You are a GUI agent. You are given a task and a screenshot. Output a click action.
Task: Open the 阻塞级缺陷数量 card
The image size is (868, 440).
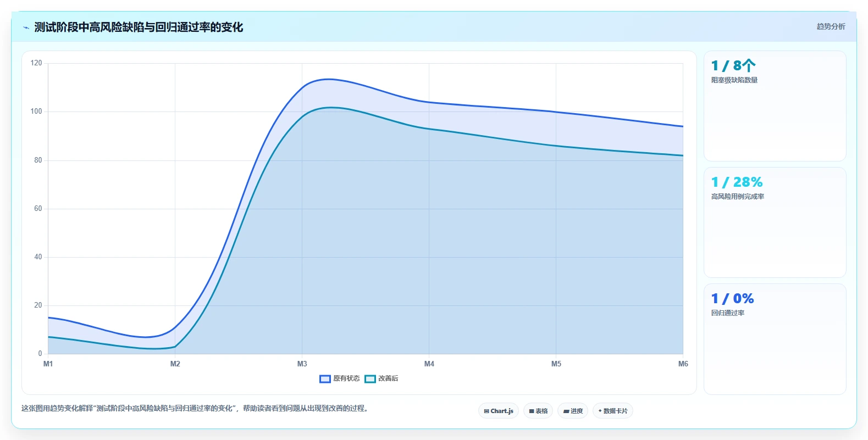[x=775, y=106]
